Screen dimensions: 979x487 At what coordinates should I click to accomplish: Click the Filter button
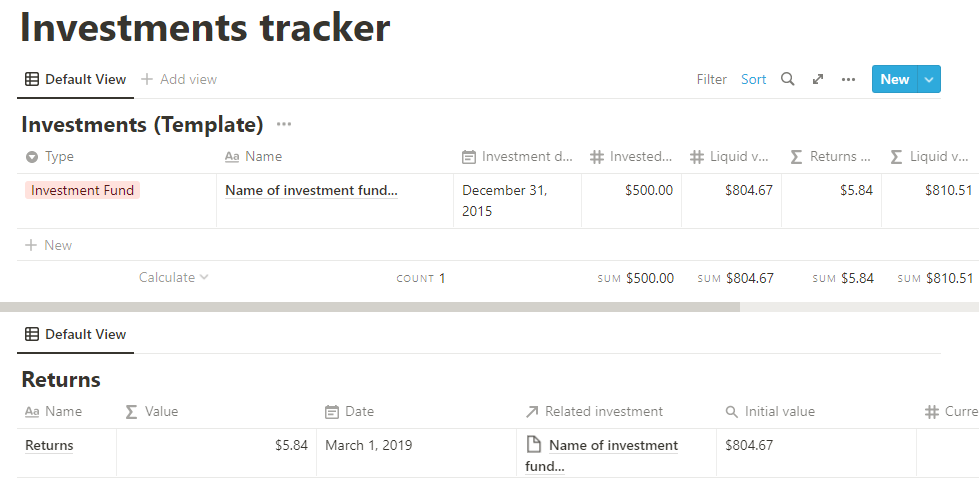click(x=711, y=79)
